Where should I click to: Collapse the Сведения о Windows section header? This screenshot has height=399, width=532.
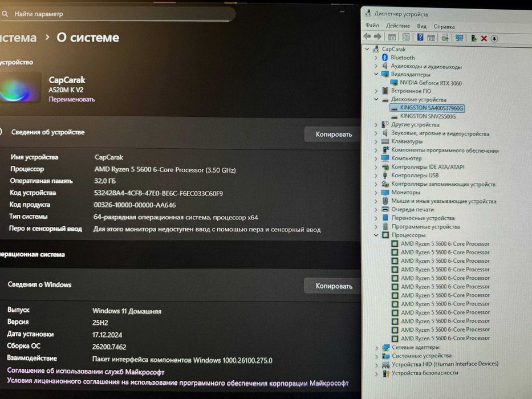[180, 285]
